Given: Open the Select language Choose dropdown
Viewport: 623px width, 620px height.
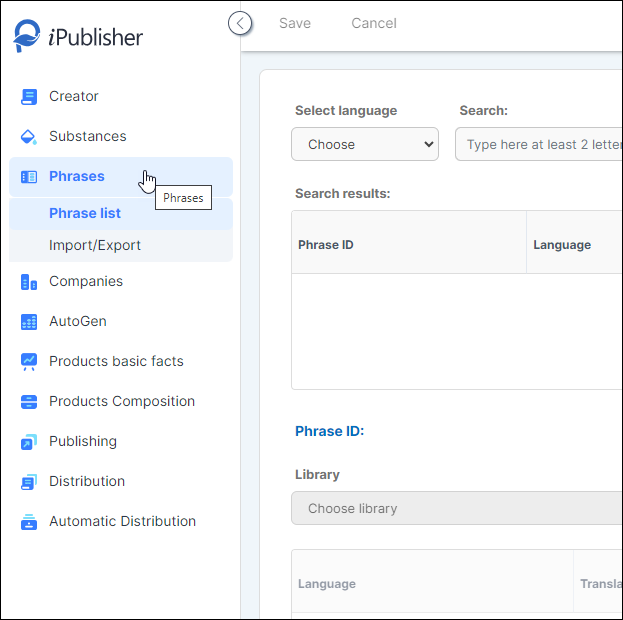Looking at the screenshot, I should coord(365,144).
